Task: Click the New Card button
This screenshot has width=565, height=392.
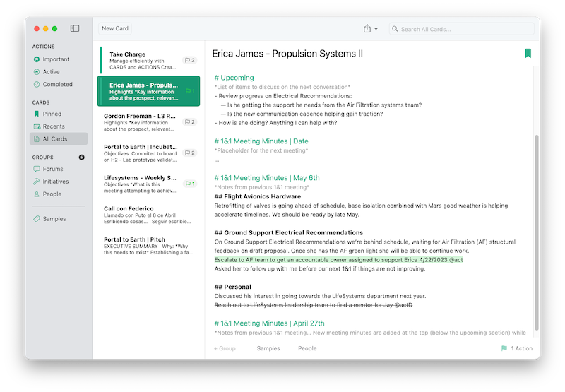Action: click(x=114, y=29)
